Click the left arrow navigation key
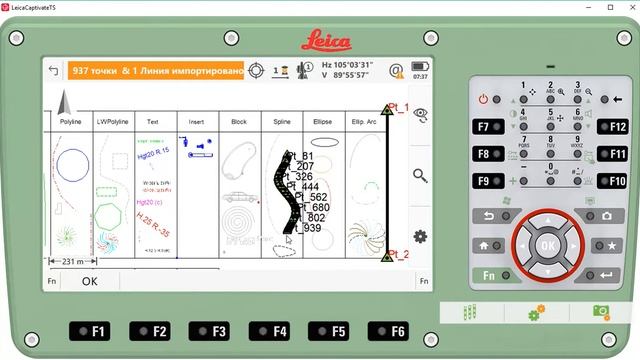 [x=523, y=246]
